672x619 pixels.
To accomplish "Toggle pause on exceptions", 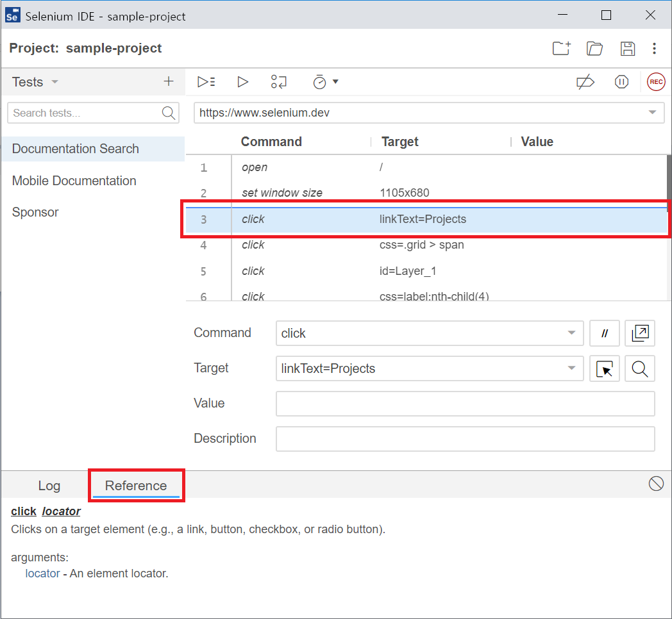I will coord(621,82).
